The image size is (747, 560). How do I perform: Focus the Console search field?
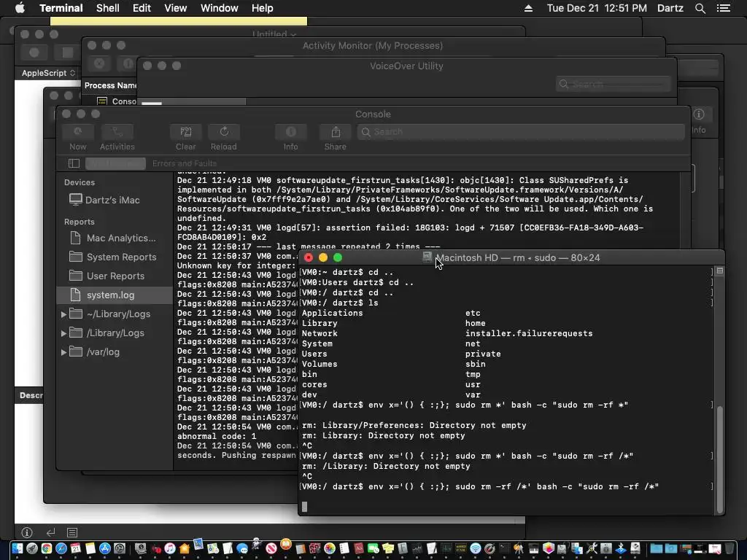[x=521, y=132]
